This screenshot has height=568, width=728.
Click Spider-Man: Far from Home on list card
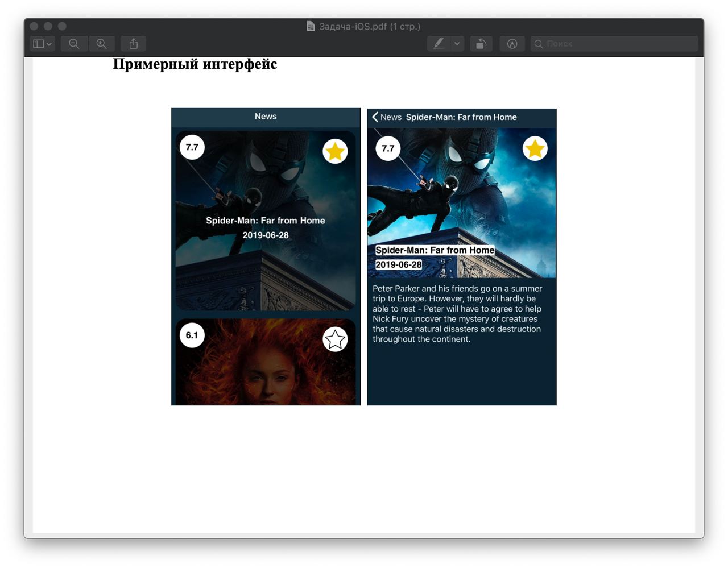(x=266, y=221)
